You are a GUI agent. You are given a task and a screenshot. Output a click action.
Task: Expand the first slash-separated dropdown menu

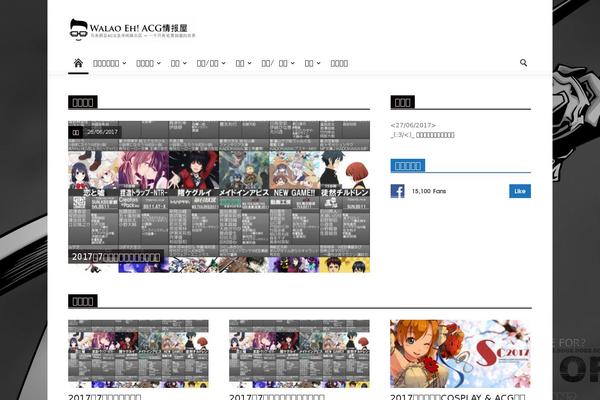point(211,64)
